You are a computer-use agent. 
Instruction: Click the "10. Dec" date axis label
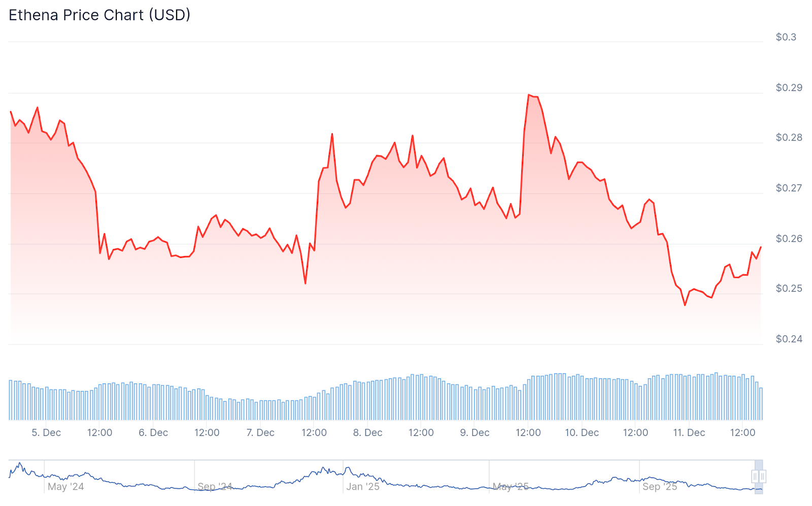pyautogui.click(x=582, y=432)
